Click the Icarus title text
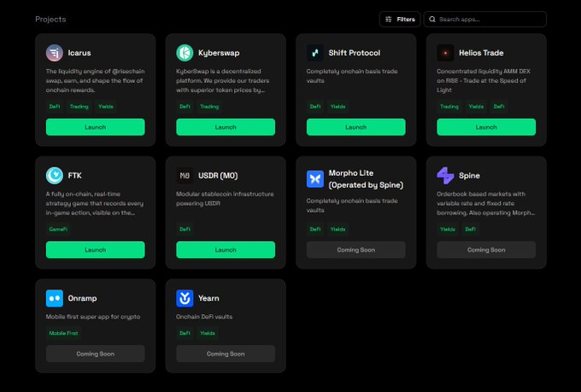This screenshot has width=581, height=392. tap(79, 53)
